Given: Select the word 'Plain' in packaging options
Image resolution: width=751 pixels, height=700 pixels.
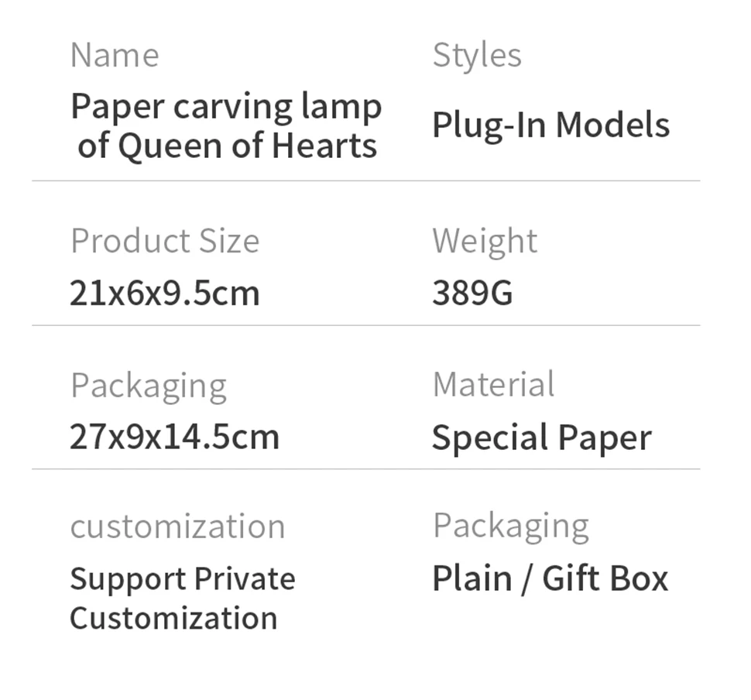Looking at the screenshot, I should 472,579.
